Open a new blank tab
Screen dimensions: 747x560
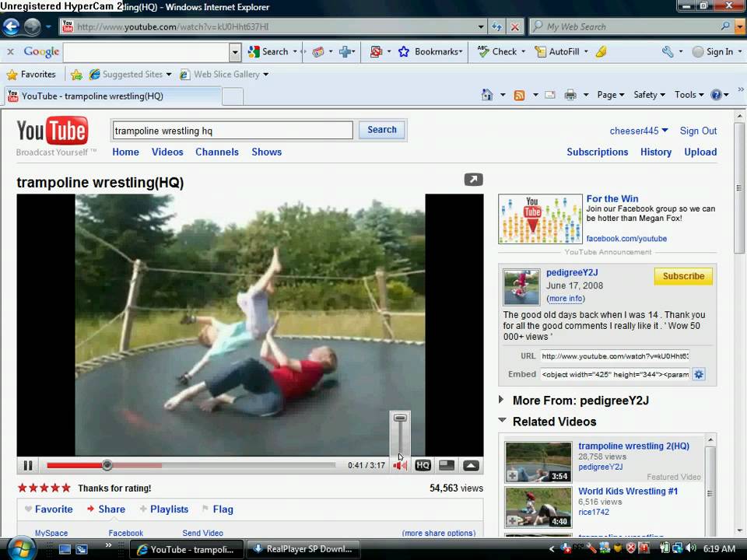(233, 96)
